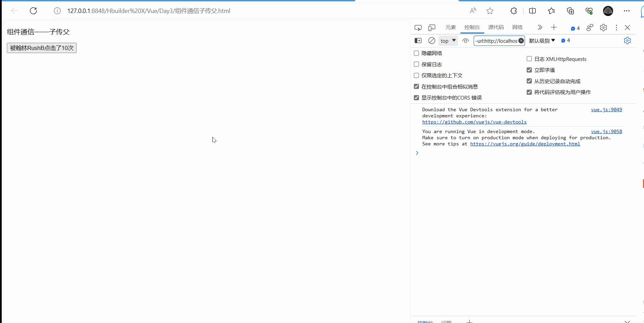
Task: Switch to the 元素 tab
Action: pos(450,27)
